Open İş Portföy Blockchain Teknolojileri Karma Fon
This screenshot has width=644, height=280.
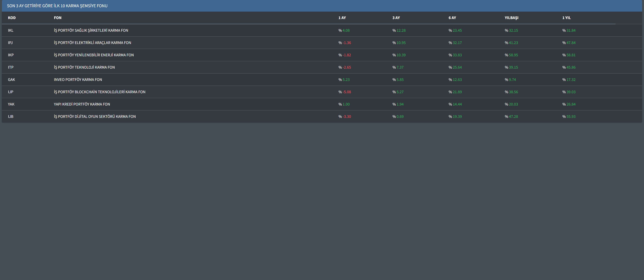99,92
